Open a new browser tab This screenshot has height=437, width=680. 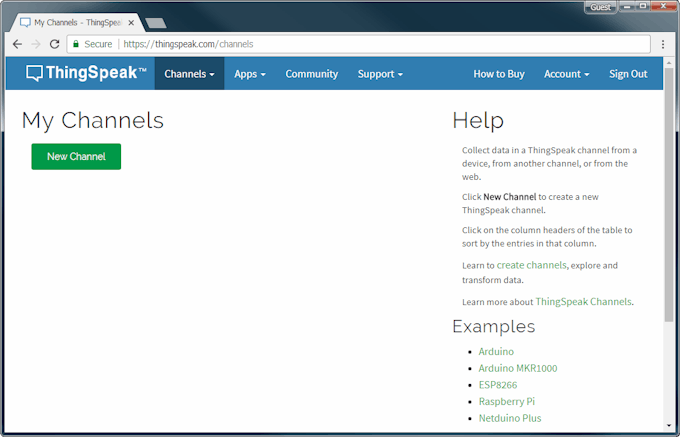[x=156, y=23]
